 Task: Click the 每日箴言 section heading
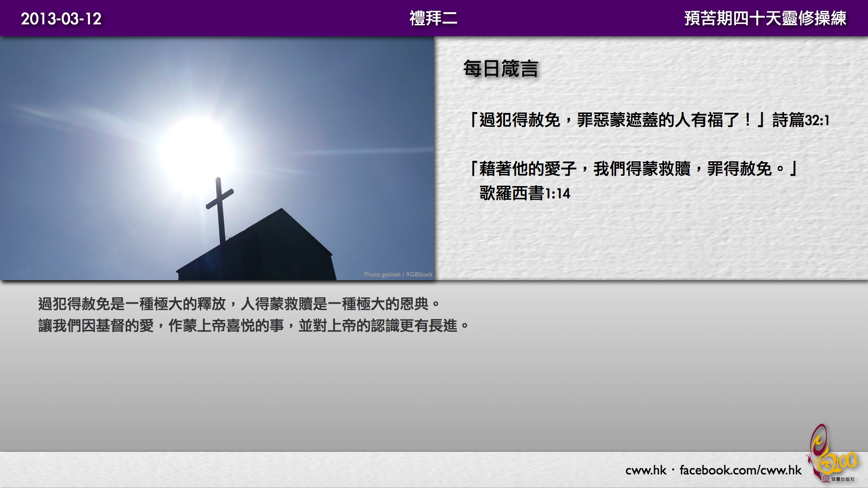click(x=500, y=69)
